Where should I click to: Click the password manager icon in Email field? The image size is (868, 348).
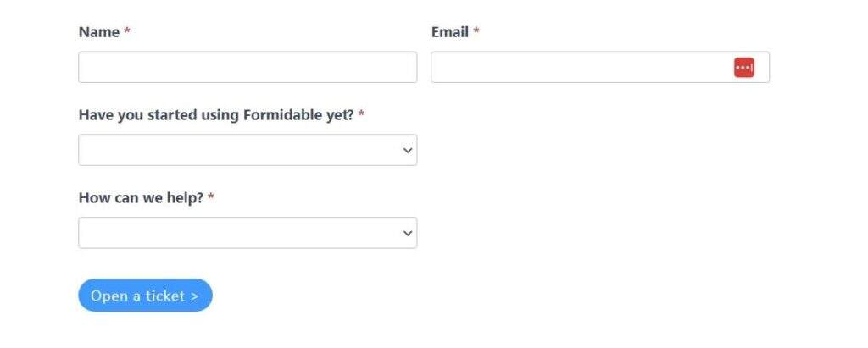tap(743, 68)
